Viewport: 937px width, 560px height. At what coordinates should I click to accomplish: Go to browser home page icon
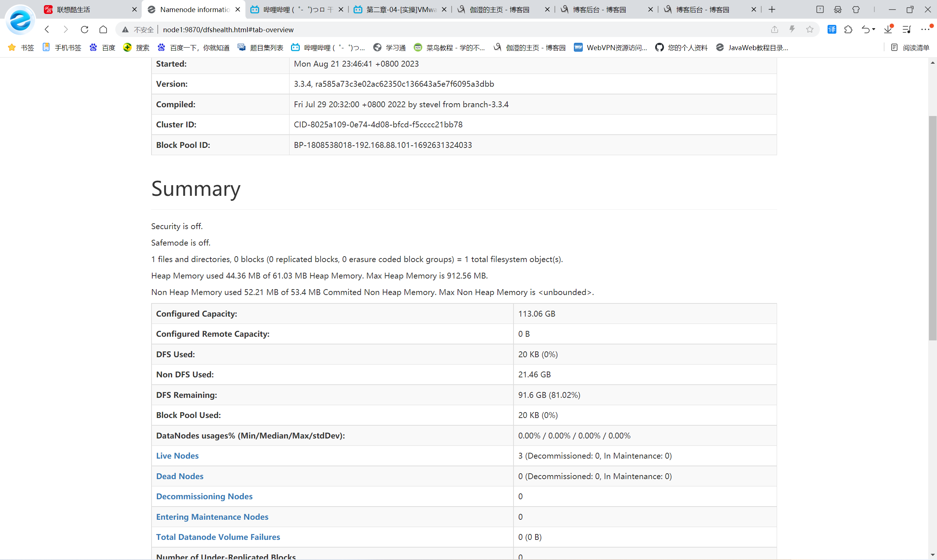coord(103,29)
